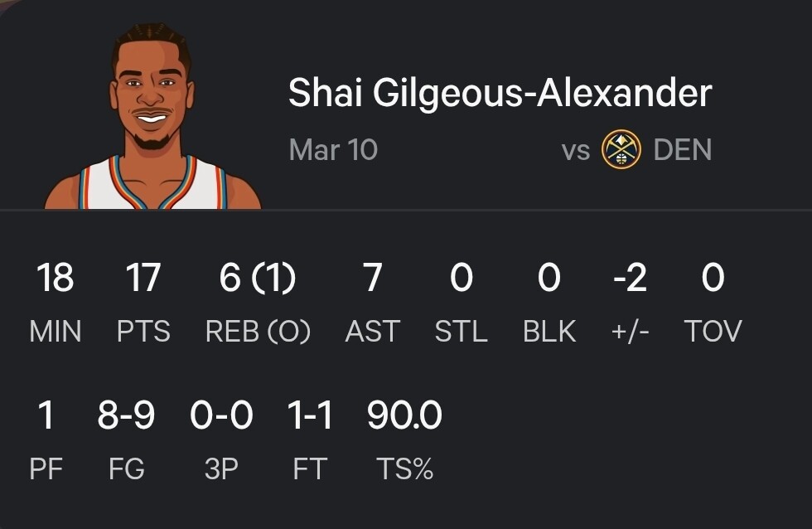Click the STL column label
Screen dimensions: 812x529
[461, 332]
